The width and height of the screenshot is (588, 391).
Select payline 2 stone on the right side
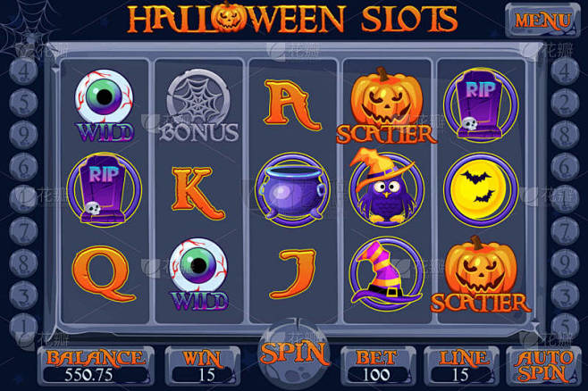[565, 103]
